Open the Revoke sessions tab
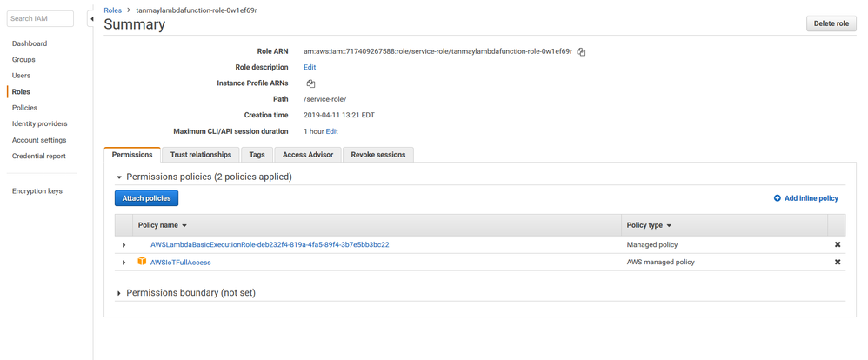Image resolution: width=868 pixels, height=360 pixels. [x=378, y=155]
